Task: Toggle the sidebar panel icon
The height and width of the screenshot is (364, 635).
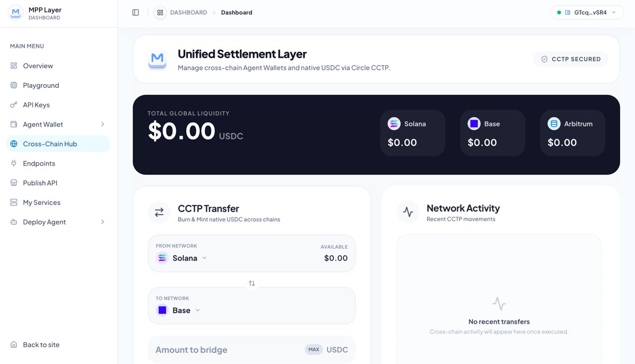Action: click(x=135, y=12)
